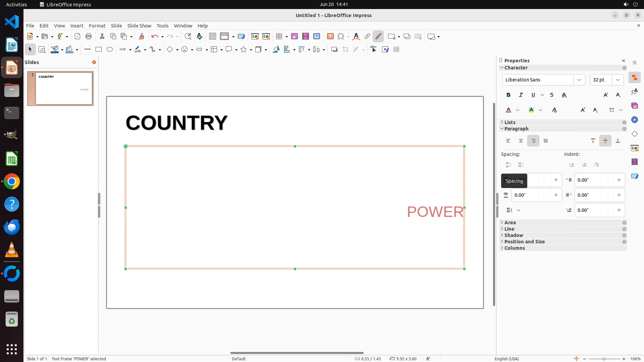Click the Insert Table icon
The image size is (644, 362).
279,37
